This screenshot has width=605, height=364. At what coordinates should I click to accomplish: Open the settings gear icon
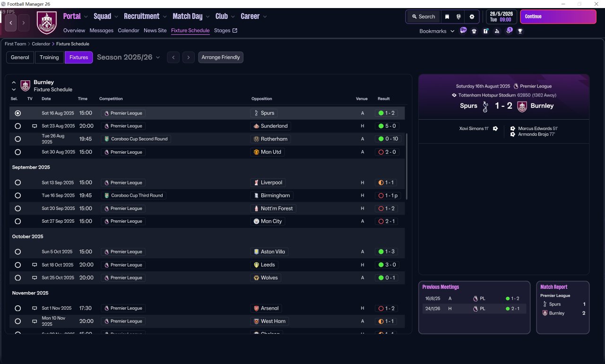(472, 17)
